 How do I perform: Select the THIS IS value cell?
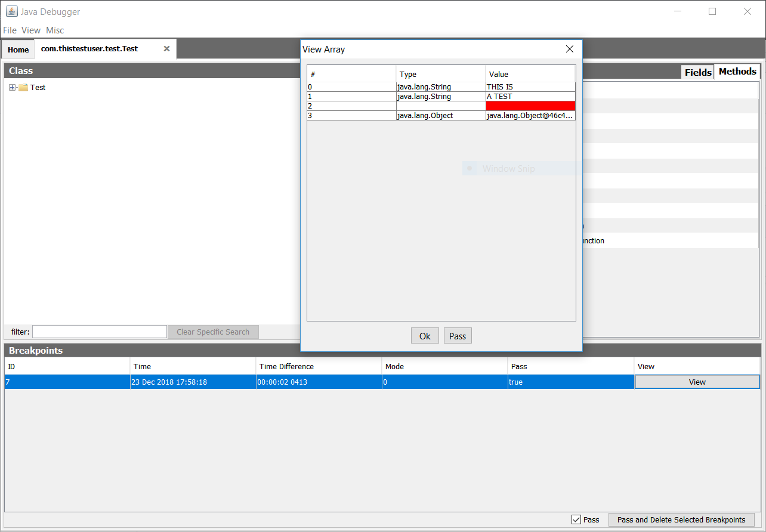pyautogui.click(x=530, y=87)
